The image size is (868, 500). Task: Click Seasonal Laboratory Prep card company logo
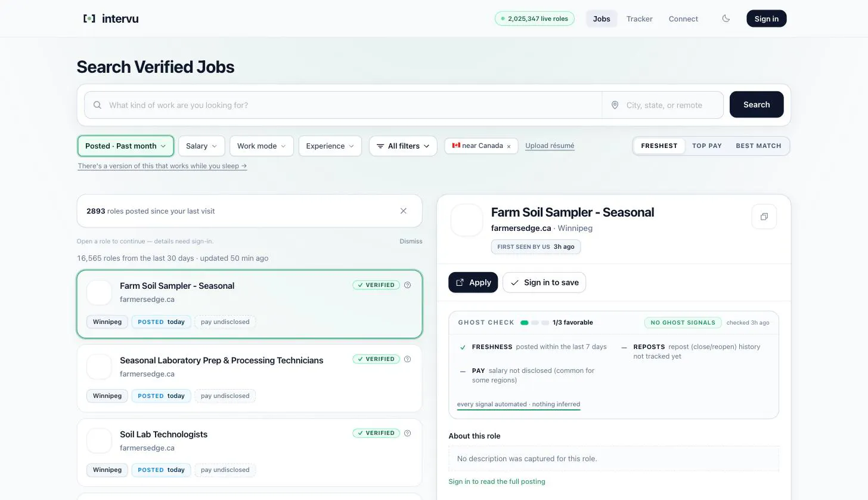(x=99, y=367)
